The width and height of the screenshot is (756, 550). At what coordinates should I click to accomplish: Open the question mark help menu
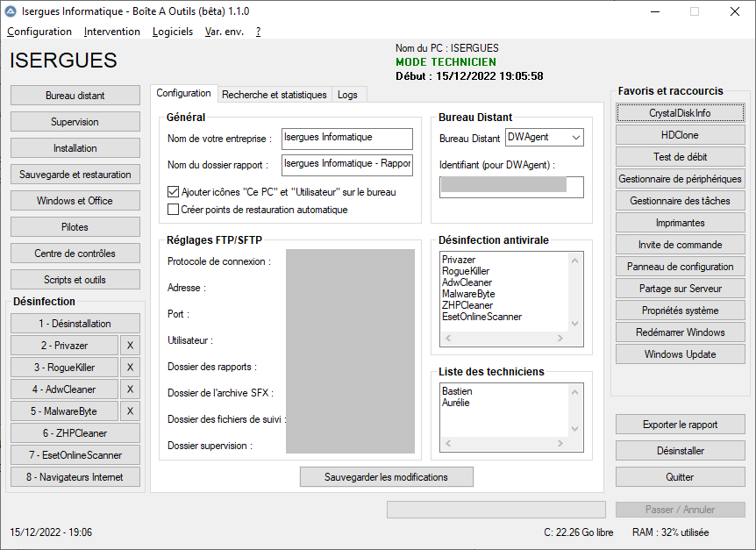[259, 32]
